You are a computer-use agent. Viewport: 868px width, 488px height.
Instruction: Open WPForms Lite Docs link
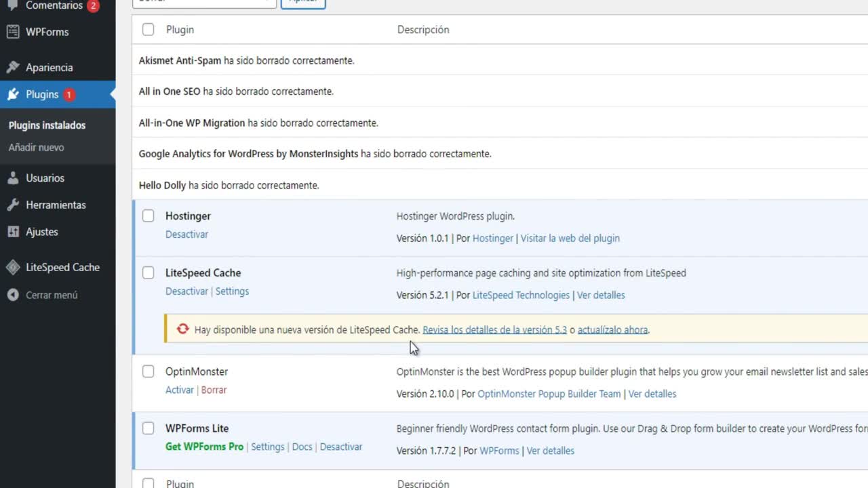click(x=302, y=447)
